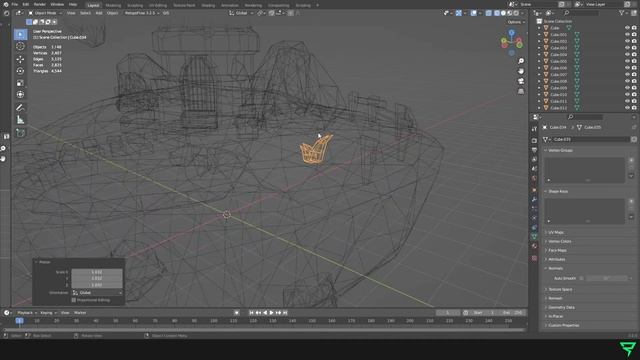
Task: Click the pan view hand icon
Action: [521, 71]
